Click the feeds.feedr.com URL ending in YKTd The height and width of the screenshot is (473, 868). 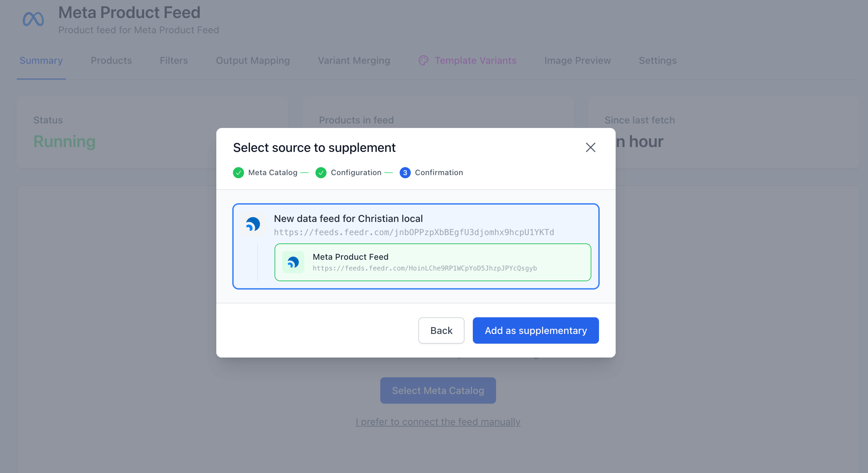coord(414,232)
